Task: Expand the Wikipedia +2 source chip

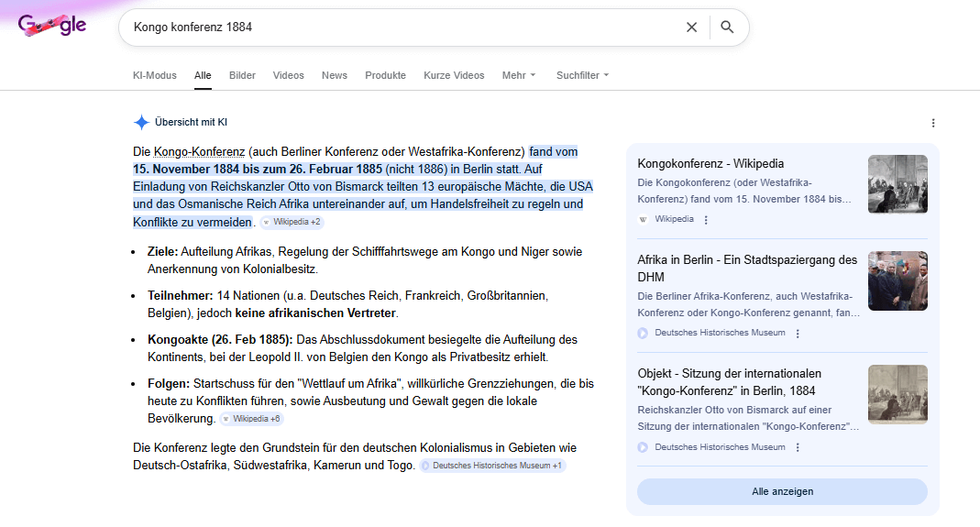Action: click(292, 223)
